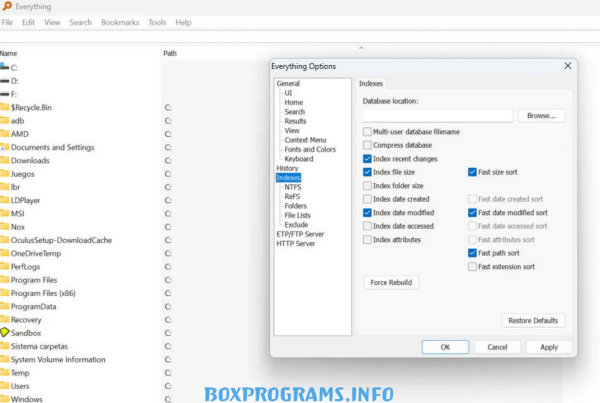This screenshot has width=600, height=403.
Task: Click the System Volume Information folder icon
Action: pyautogui.click(x=4, y=359)
